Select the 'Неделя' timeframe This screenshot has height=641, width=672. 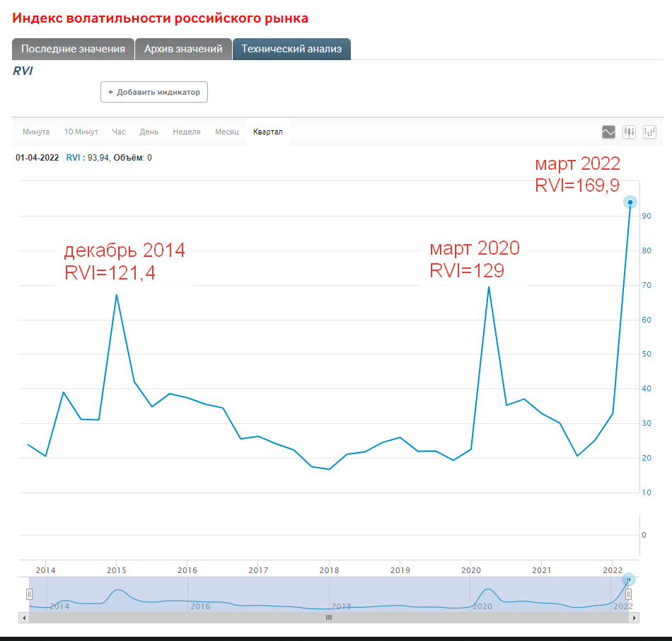tap(187, 132)
